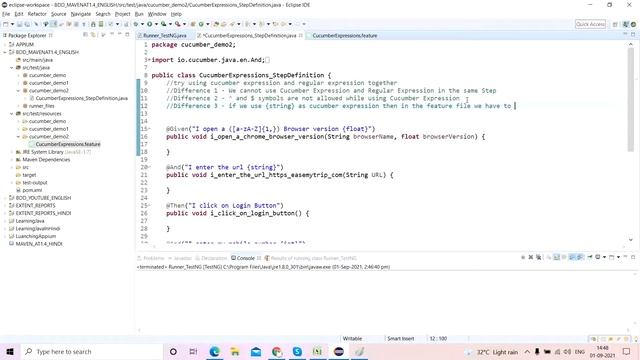Image resolution: width=640 pixels, height=360 pixels.
Task: Collapse the src/test/java folder
Action: (12, 68)
